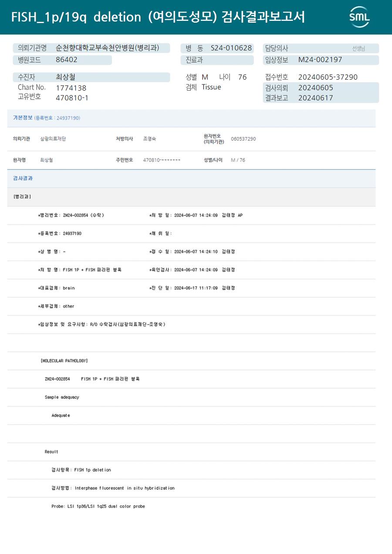This screenshot has height=554, width=392.
Task: Click the Adequate result value
Action: coord(61,415)
